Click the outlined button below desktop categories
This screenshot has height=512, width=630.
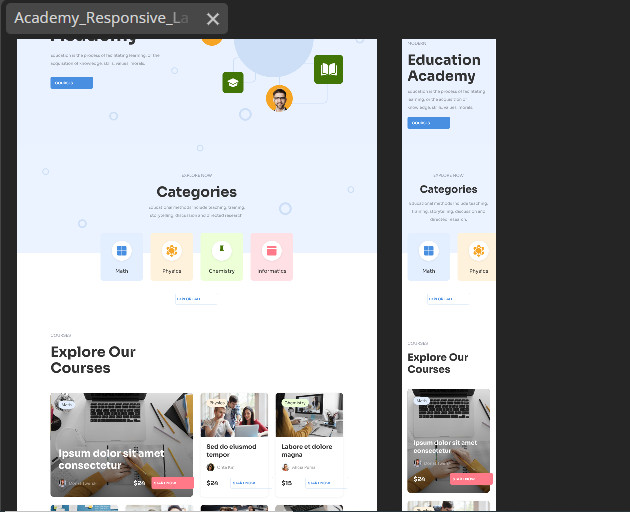point(196,299)
